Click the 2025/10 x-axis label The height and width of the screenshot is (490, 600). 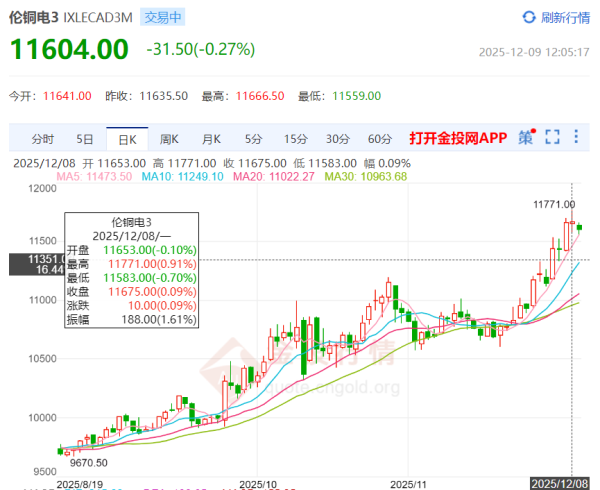click(258, 485)
